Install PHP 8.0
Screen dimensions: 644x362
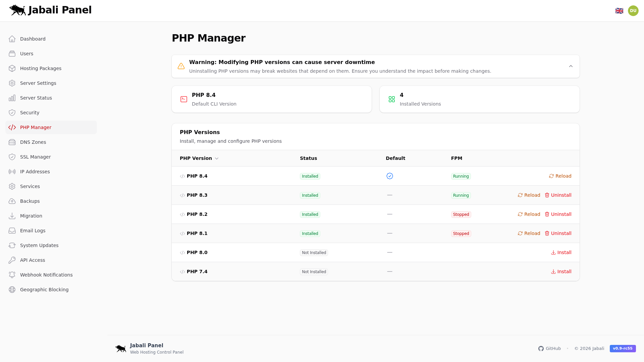coord(561,252)
